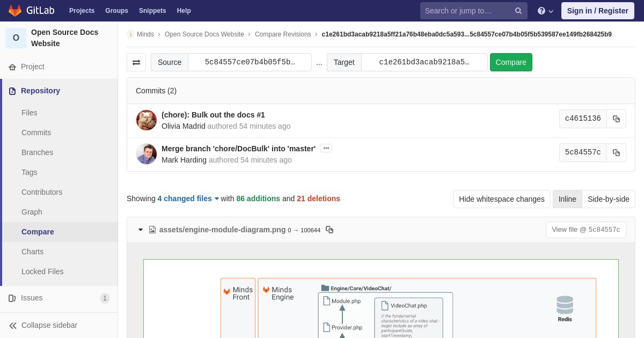Click the Repository file icon in sidebar
Viewport: 644px width, 338px height.
pos(12,91)
